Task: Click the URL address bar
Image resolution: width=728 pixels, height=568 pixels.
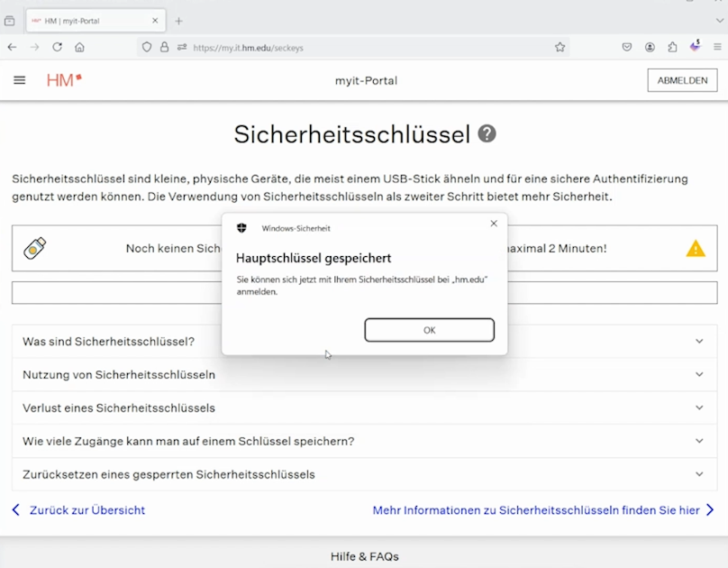Action: pyautogui.click(x=360, y=47)
